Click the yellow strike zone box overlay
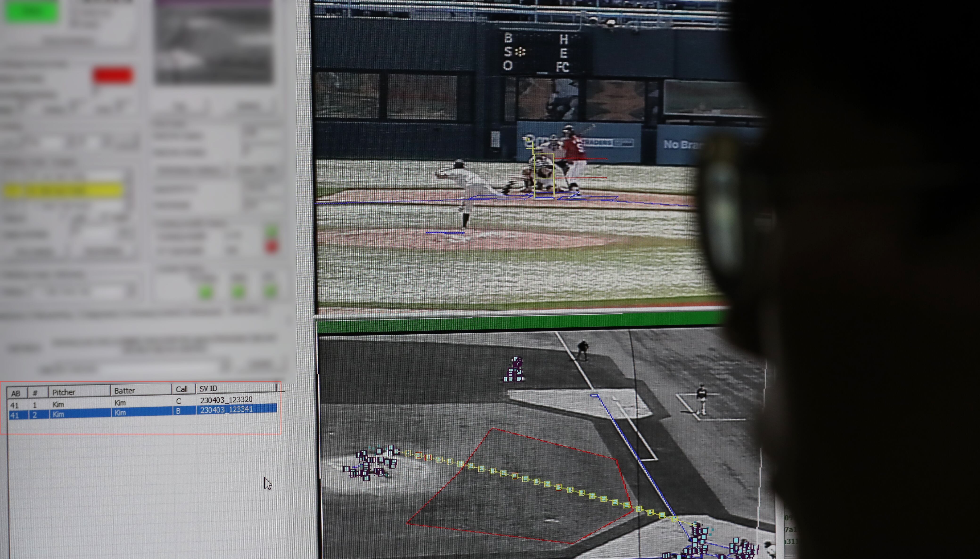Image resolution: width=980 pixels, height=559 pixels. [x=544, y=176]
